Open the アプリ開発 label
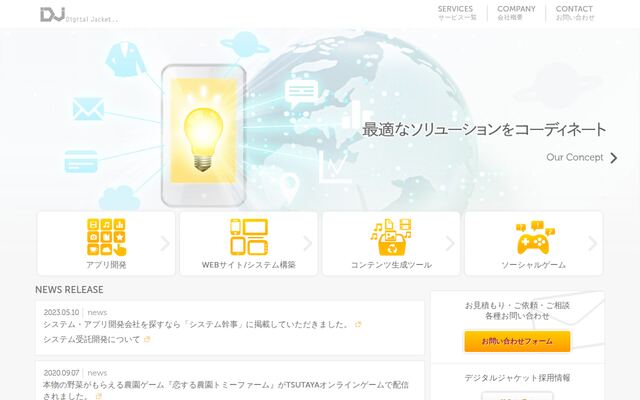The height and width of the screenshot is (400, 640). pos(106,265)
